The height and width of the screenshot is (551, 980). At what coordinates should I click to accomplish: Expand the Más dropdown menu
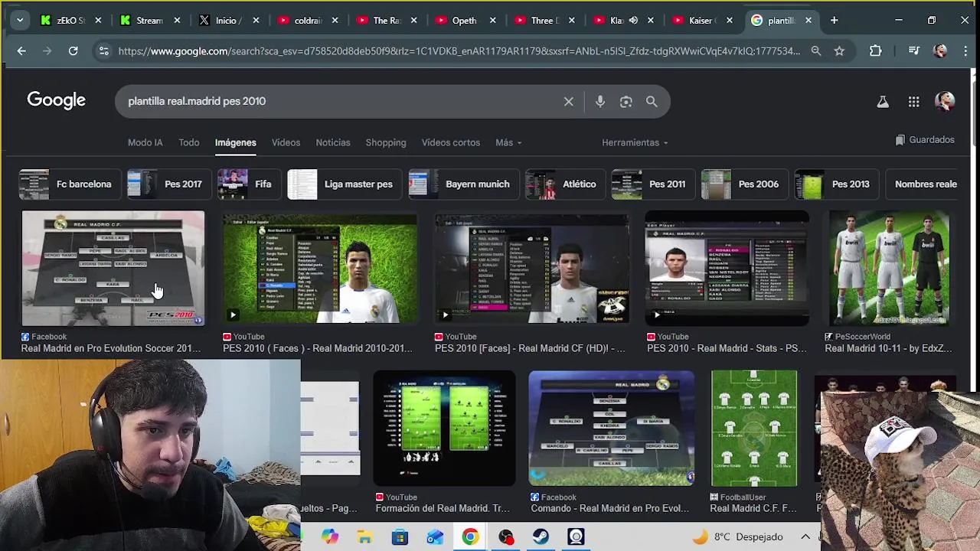pos(508,142)
